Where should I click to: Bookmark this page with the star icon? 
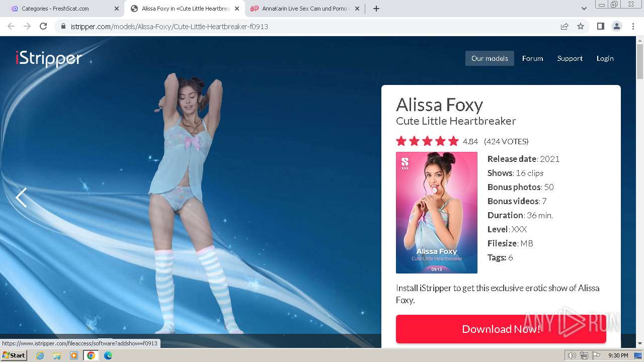coord(581,27)
